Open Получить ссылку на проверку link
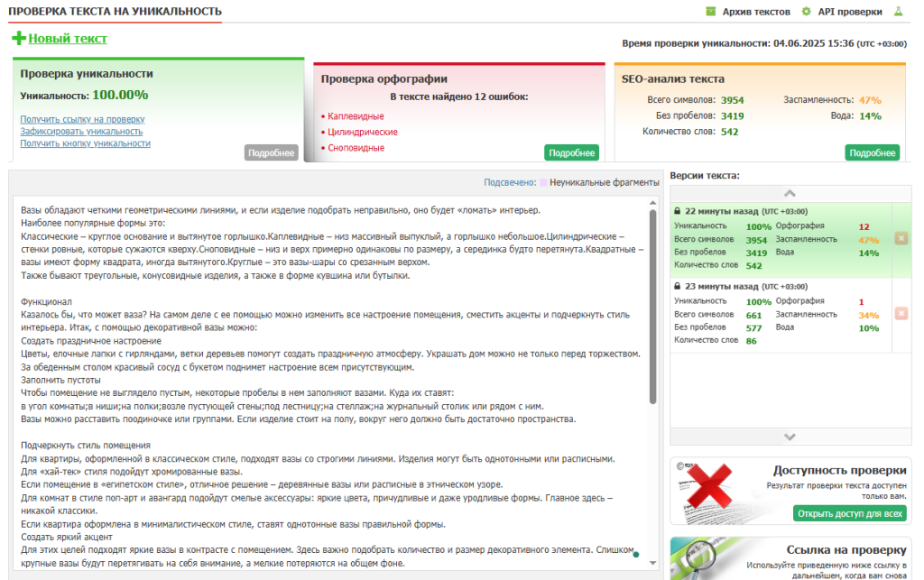Screen dimensions: 924x580 [82, 120]
